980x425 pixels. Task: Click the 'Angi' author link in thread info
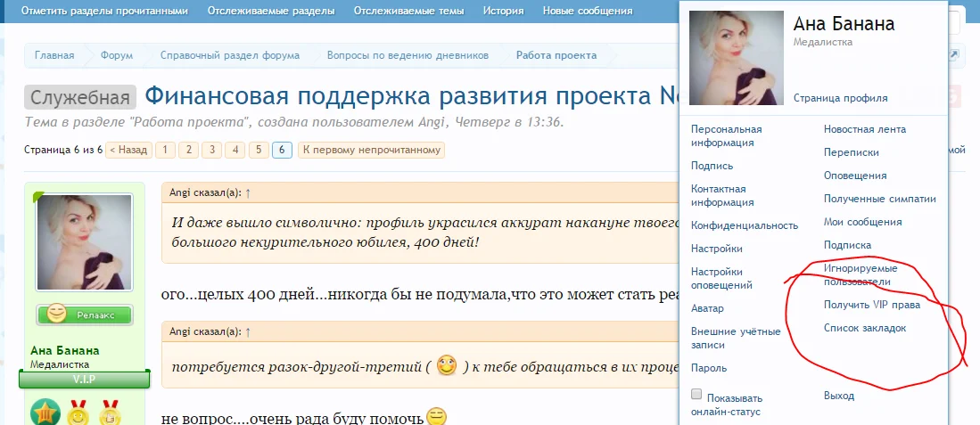(x=432, y=122)
